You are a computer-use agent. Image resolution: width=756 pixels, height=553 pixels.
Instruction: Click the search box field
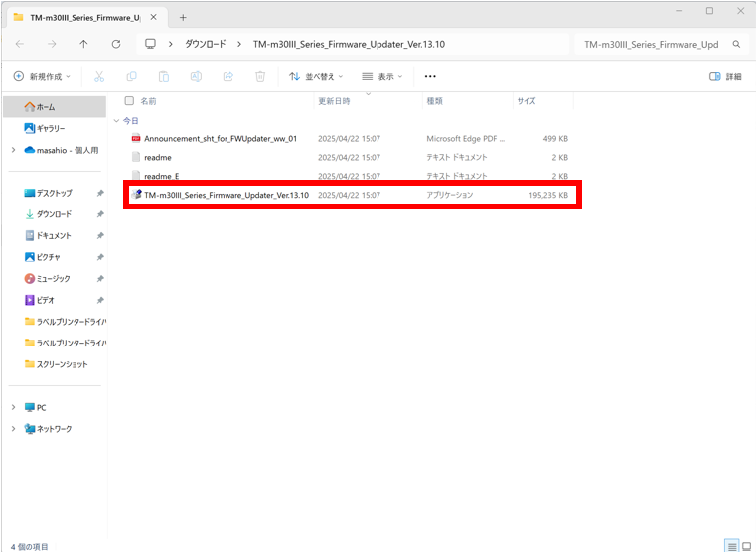coord(661,44)
